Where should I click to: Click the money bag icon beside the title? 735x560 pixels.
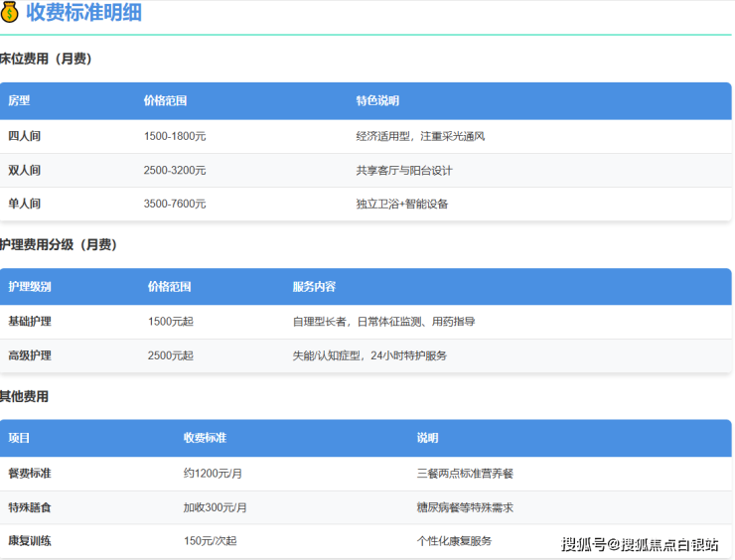[x=10, y=13]
